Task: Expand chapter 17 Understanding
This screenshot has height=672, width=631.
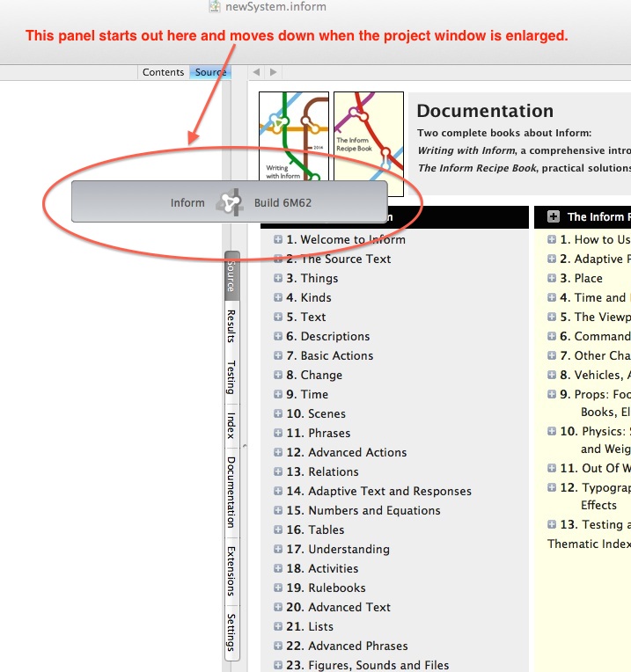Action: tap(278, 549)
